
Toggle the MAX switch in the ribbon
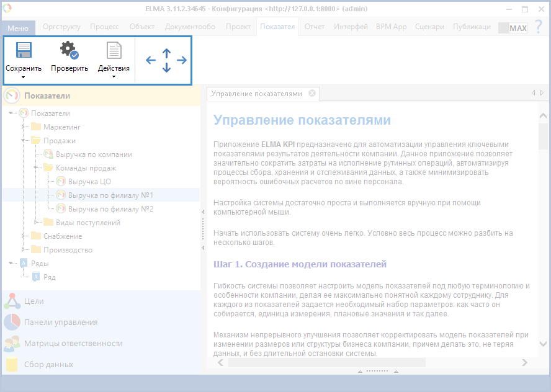[x=513, y=28]
